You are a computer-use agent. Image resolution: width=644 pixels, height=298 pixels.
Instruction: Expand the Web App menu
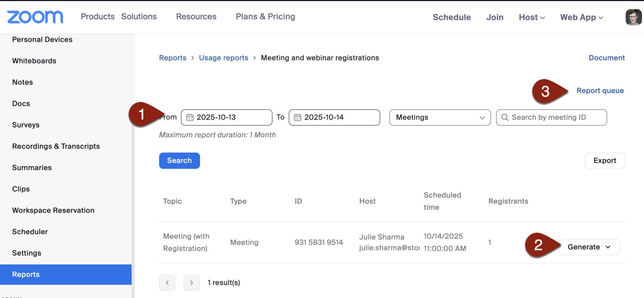[581, 17]
